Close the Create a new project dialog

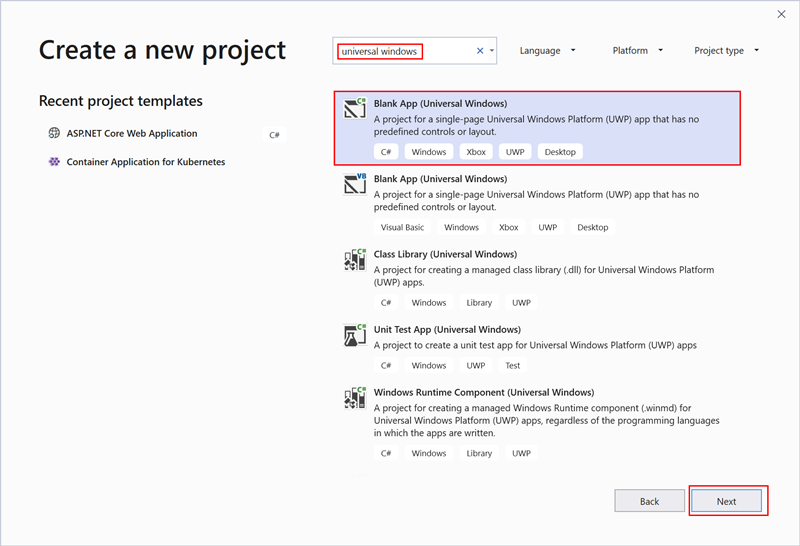coord(780,14)
